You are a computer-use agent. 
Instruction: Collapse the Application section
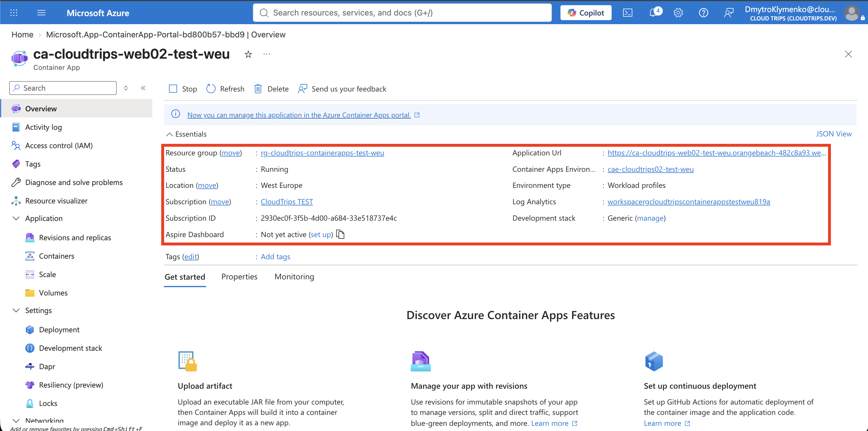coord(16,218)
